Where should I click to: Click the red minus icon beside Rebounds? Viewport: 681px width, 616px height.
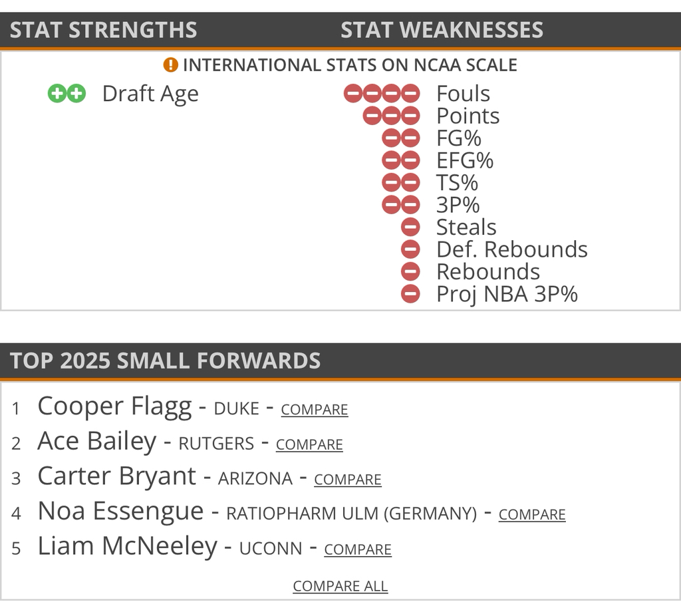411,271
